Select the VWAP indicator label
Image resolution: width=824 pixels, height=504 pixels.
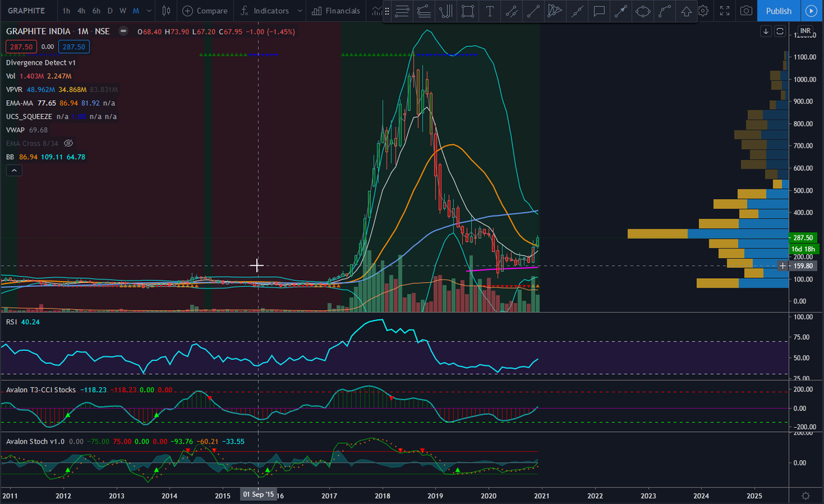16,130
